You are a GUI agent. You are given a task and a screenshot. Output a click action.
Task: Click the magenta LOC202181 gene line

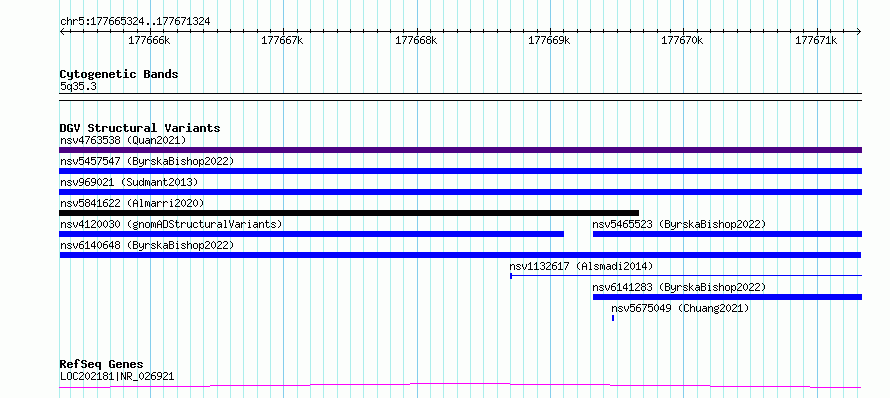(x=460, y=386)
